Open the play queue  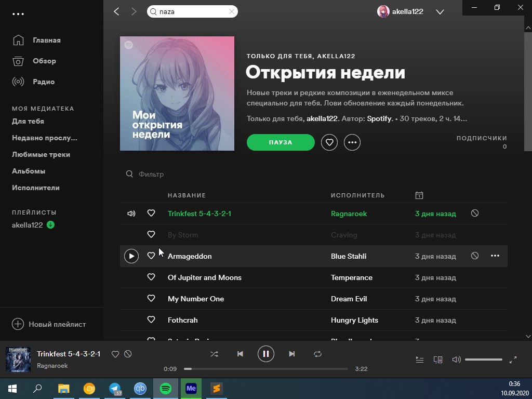(420, 360)
